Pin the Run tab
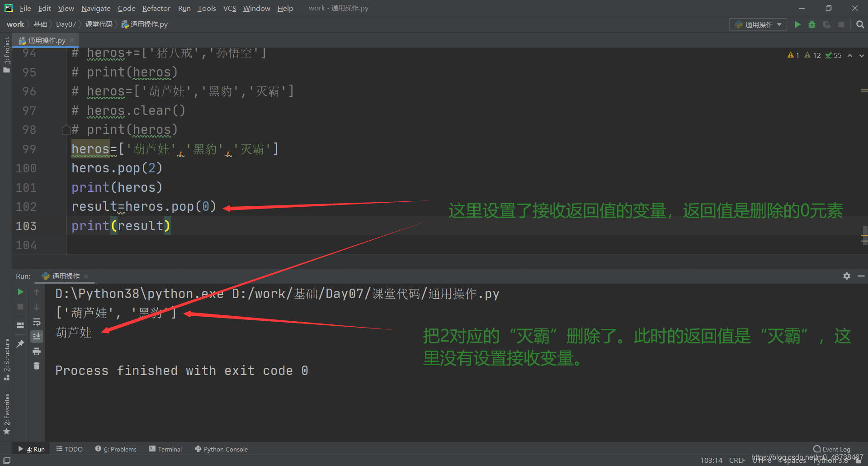This screenshot has height=466, width=868. click(x=20, y=344)
